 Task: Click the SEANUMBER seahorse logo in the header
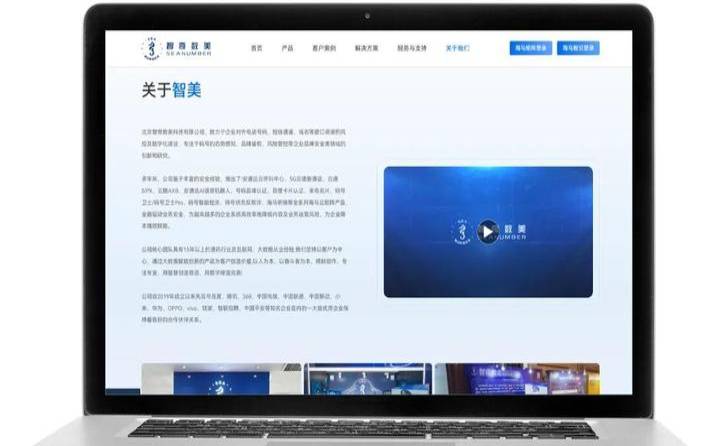(176, 48)
